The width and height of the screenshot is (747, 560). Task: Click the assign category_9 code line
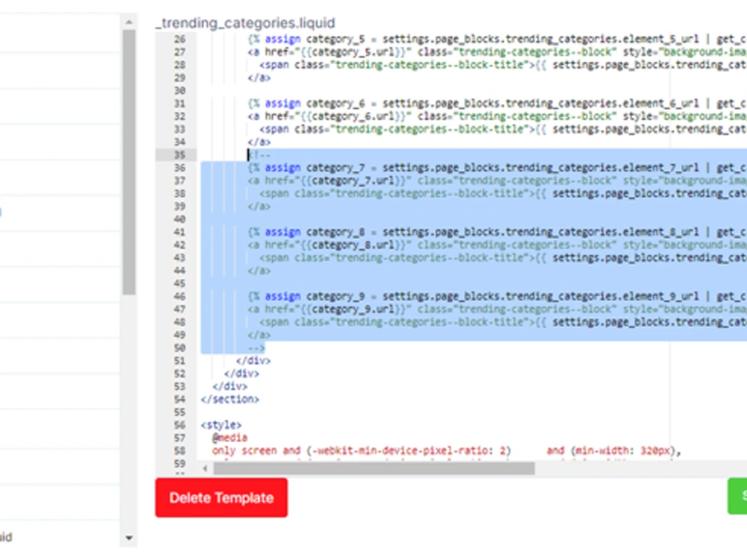(497, 296)
